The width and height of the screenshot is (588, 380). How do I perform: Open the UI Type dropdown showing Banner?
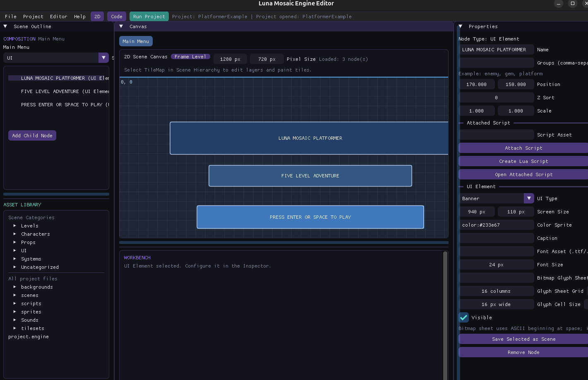coord(497,198)
